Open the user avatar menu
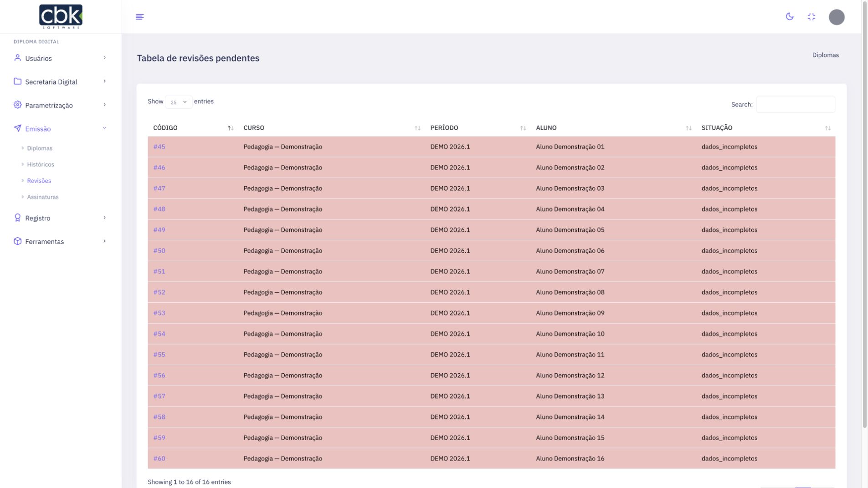Viewport: 868px width, 488px height. 837,17
